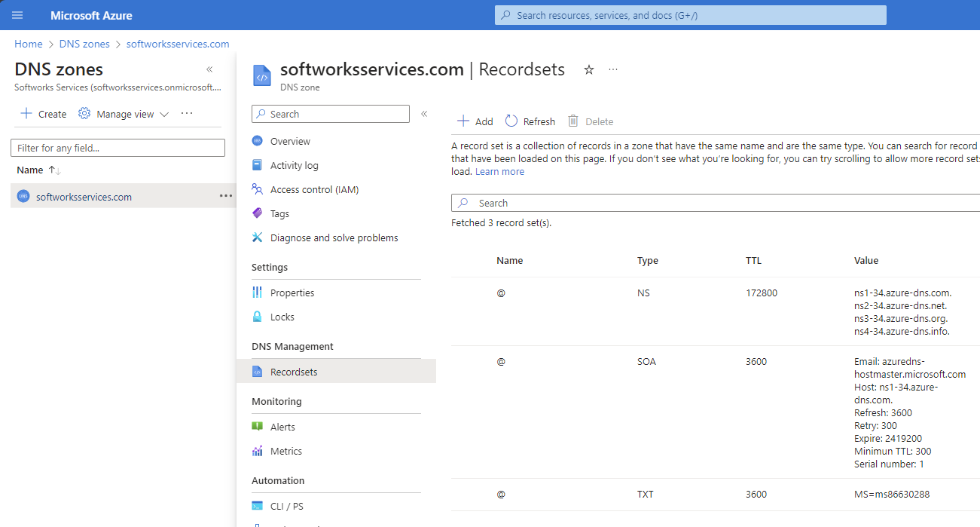Select the Properties settings icon
Screen dimensions: 980x527
(x=257, y=292)
